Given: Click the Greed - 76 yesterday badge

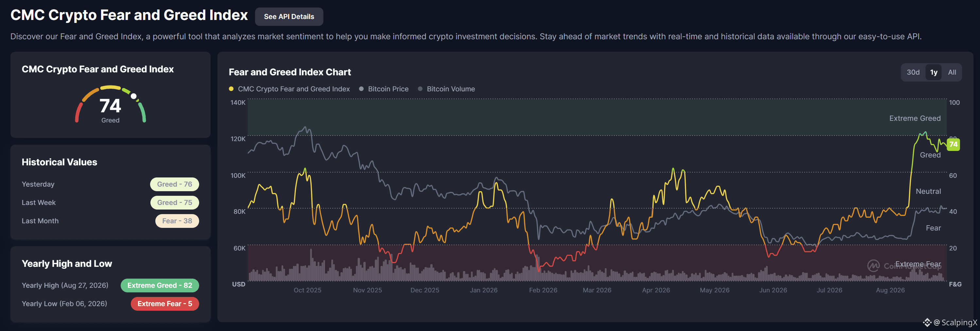Looking at the screenshot, I should [175, 184].
